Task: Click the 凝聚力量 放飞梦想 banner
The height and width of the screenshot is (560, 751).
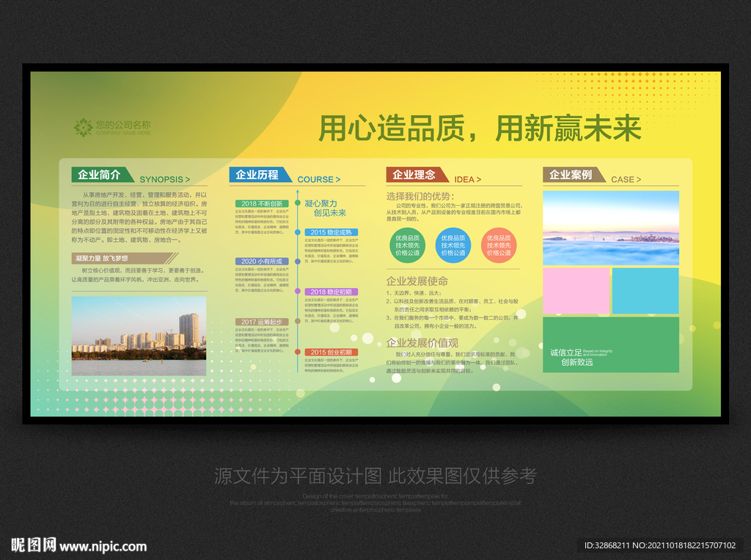Action: 123,259
